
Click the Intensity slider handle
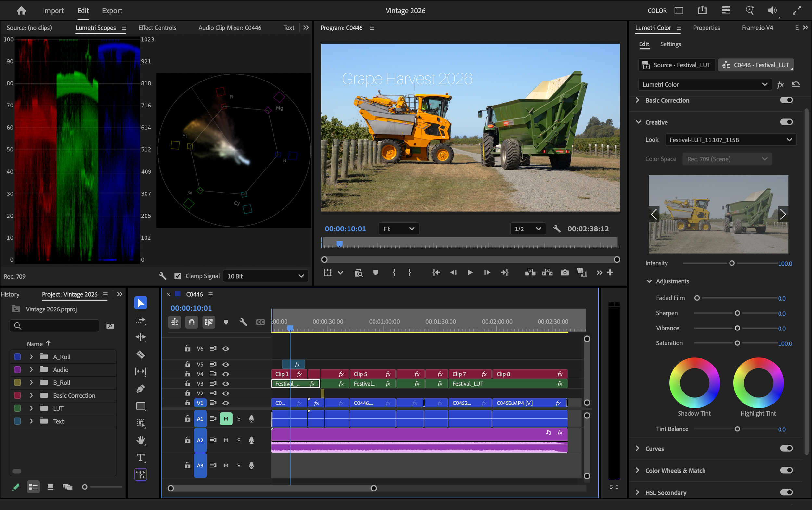(x=731, y=263)
